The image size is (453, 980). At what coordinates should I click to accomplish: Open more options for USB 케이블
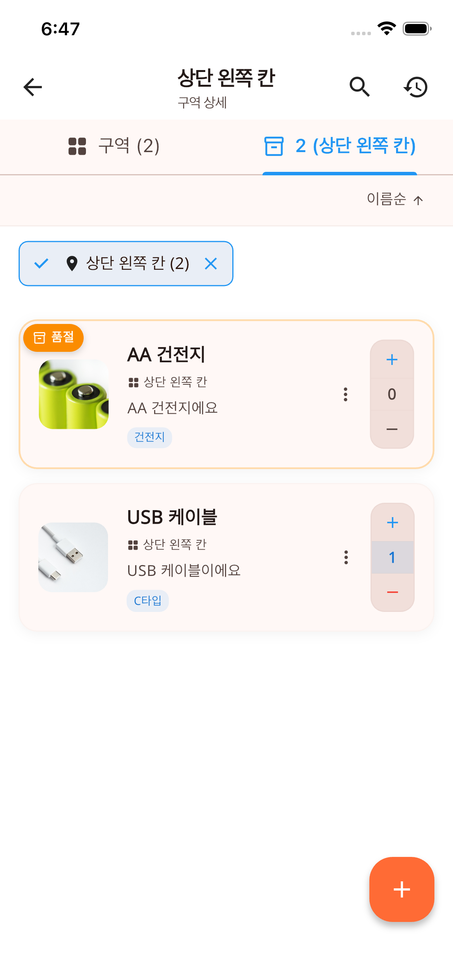click(x=346, y=557)
